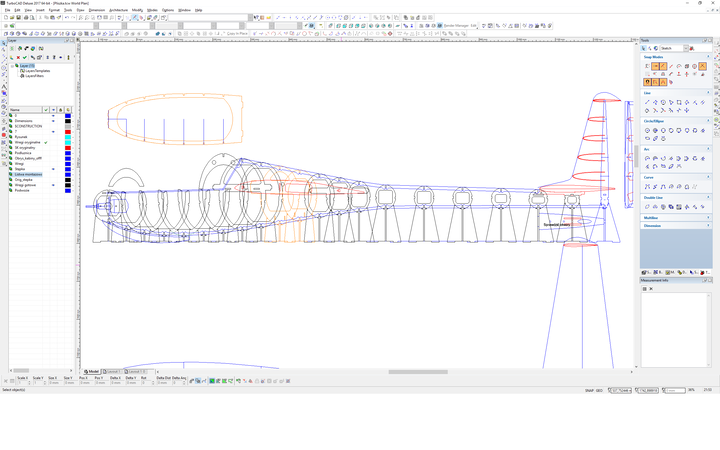Collapse the Snap Modes section

pyautogui.click(x=708, y=57)
